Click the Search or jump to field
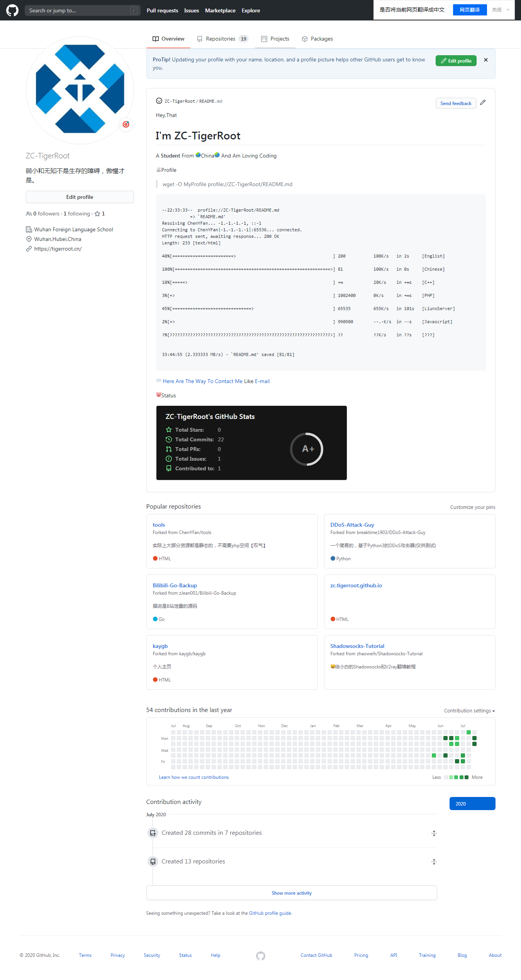 (82, 10)
